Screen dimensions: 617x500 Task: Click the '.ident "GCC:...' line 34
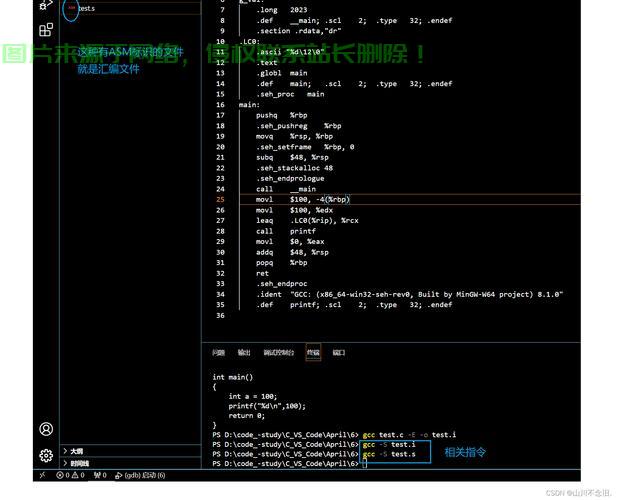tap(409, 294)
